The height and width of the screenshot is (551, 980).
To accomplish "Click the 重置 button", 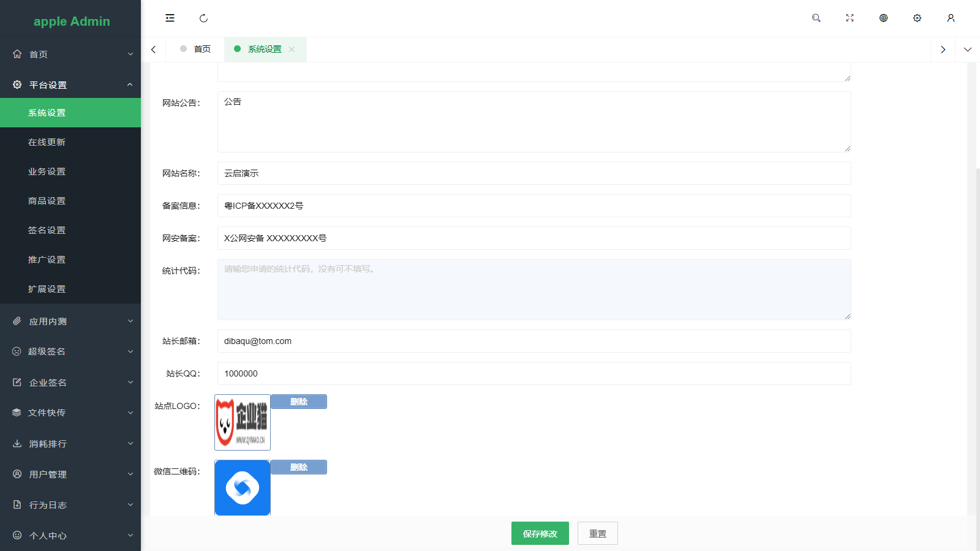I will [597, 533].
